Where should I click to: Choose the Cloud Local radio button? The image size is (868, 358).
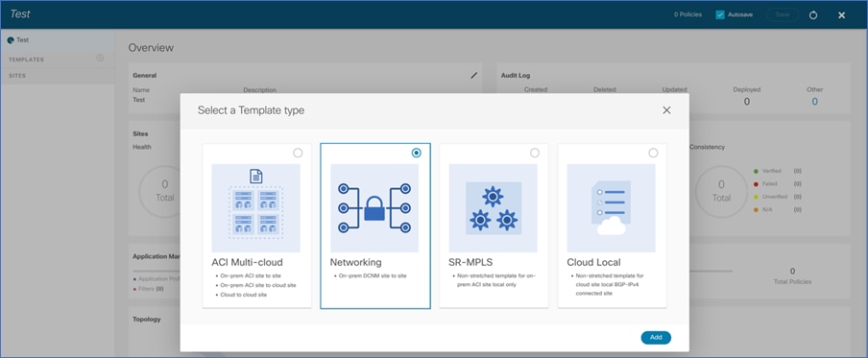[x=653, y=153]
